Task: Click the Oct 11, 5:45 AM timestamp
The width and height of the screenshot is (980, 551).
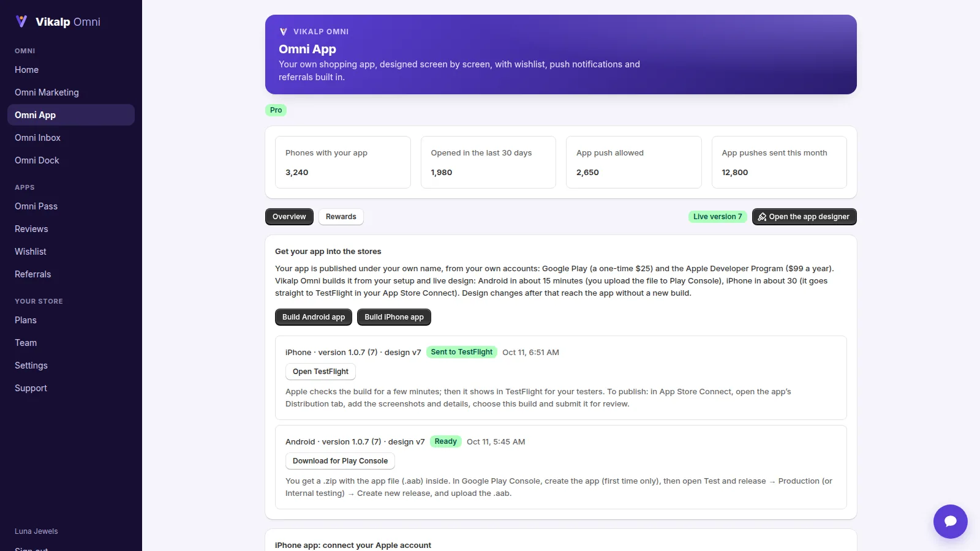Action: (496, 442)
